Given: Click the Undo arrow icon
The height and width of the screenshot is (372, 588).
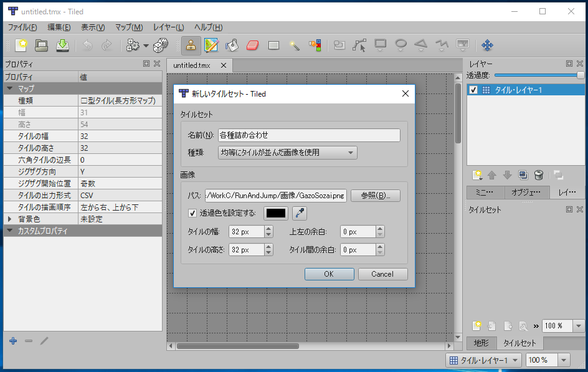Looking at the screenshot, I should click(x=87, y=45).
